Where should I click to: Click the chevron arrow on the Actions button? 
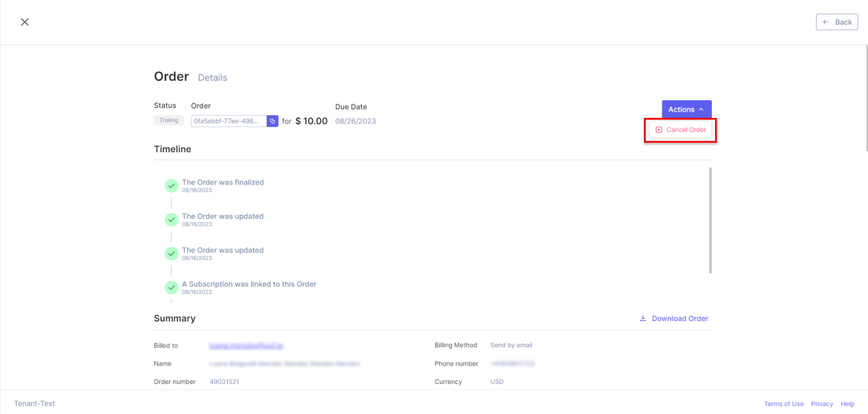coord(701,109)
